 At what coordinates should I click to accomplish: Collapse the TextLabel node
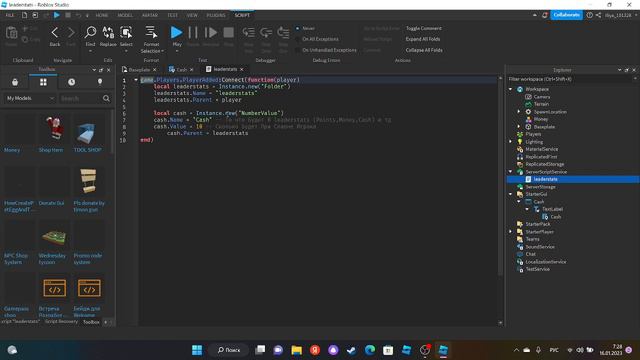point(527,209)
